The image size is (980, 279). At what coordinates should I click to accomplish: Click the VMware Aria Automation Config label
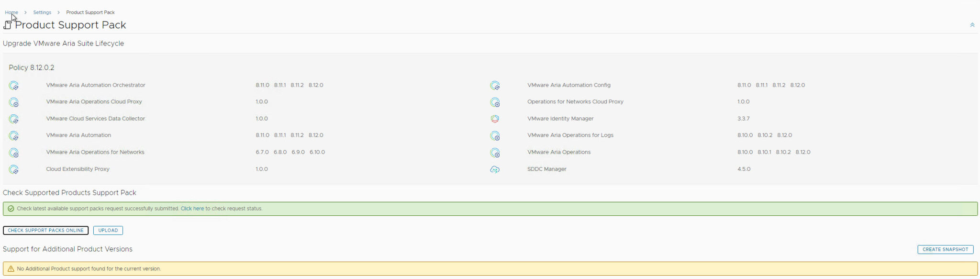[569, 85]
